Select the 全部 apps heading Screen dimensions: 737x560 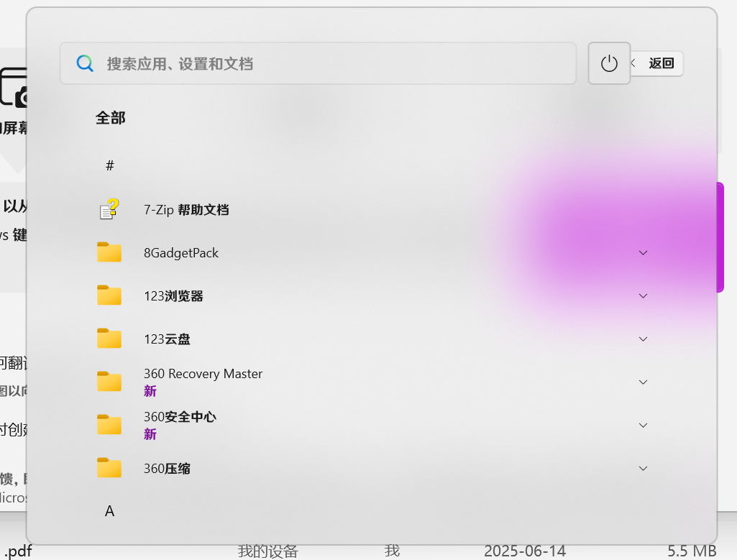pyautogui.click(x=110, y=117)
